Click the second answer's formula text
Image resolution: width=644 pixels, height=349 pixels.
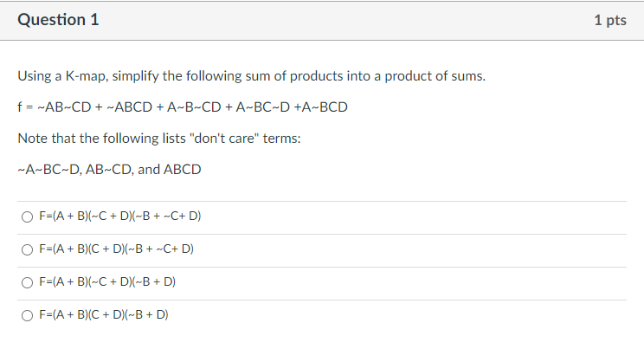(116, 249)
